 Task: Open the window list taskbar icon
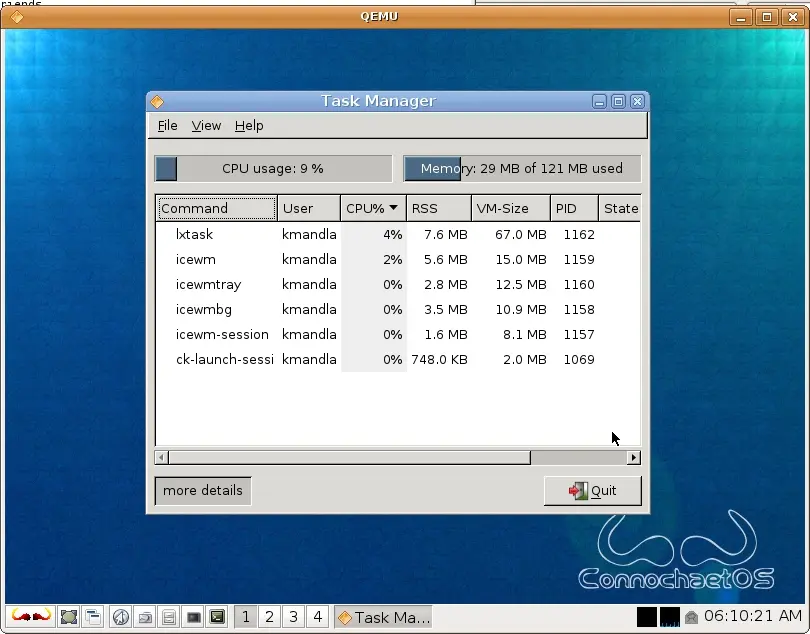point(93,617)
